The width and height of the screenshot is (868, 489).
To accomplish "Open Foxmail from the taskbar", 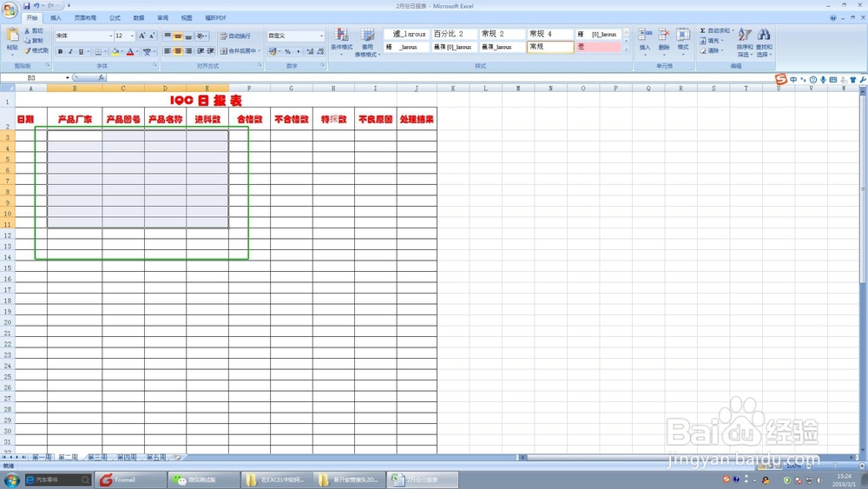I will tap(131, 479).
